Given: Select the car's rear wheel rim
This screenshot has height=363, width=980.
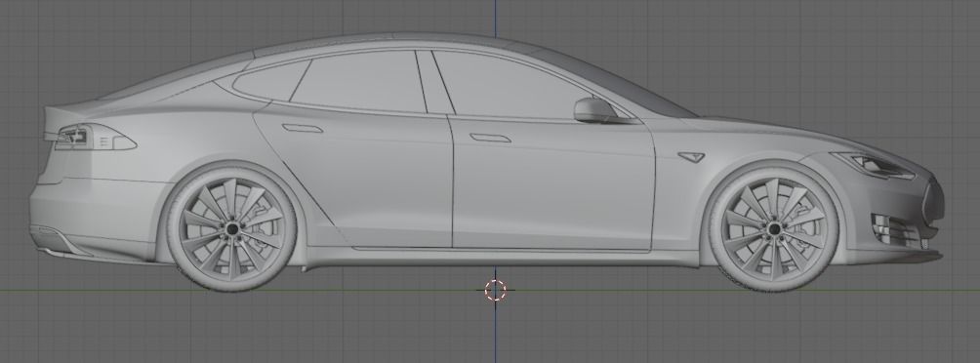Looking at the screenshot, I should pos(232,229).
